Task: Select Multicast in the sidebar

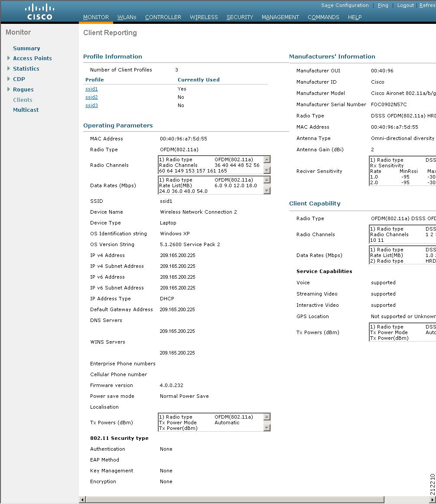Action: [26, 110]
